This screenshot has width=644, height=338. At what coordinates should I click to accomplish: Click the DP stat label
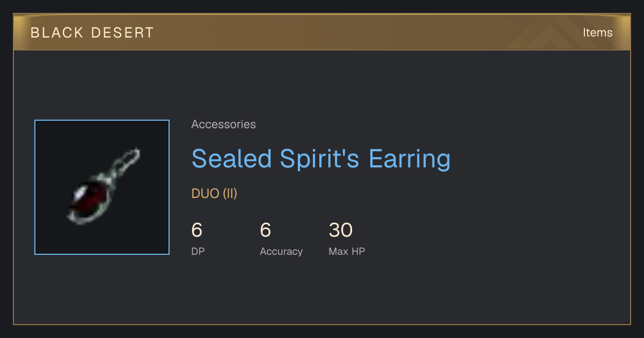(x=197, y=251)
